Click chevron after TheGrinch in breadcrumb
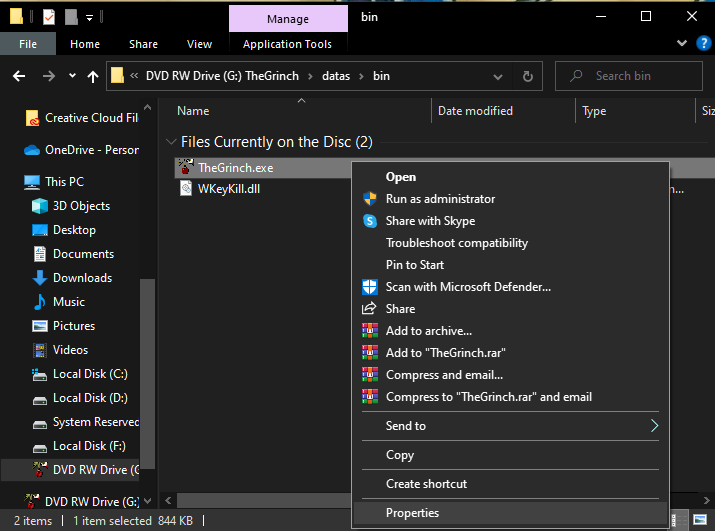Viewport: 715px width, 531px height. point(310,76)
